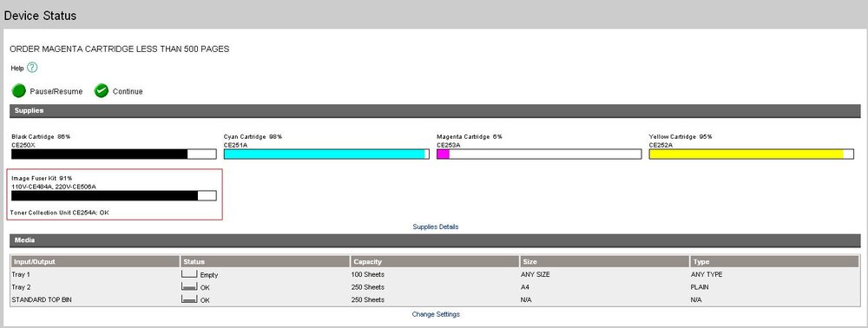Click the Image Fuser Kit 91% label
This screenshot has width=868, height=328.
pos(42,178)
